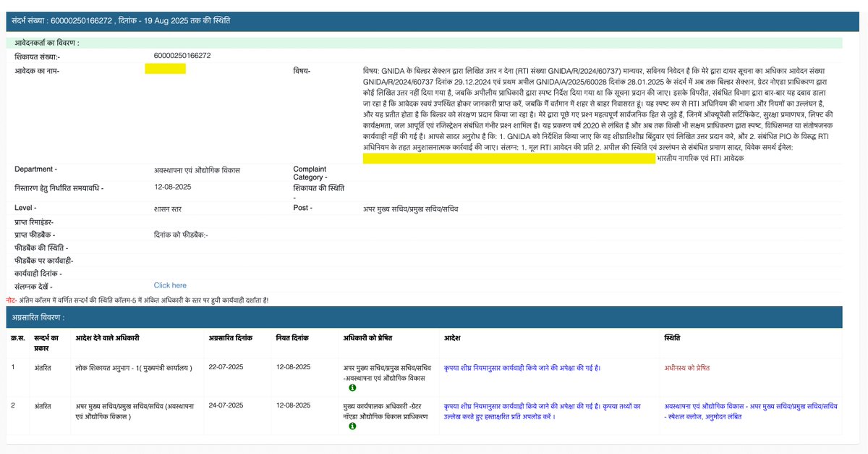This screenshot has width=868, height=454.
Task: Click row 1 due date 12-08-2025 in table
Action: coord(294,367)
